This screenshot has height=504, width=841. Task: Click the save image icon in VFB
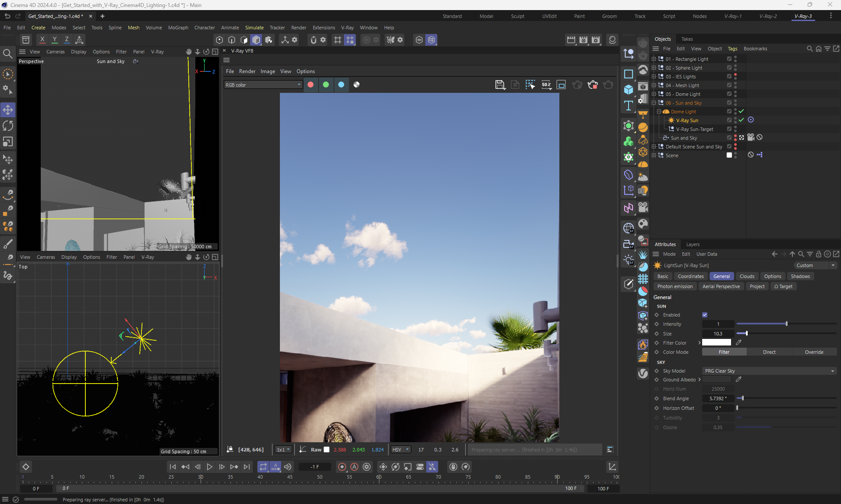tap(500, 85)
